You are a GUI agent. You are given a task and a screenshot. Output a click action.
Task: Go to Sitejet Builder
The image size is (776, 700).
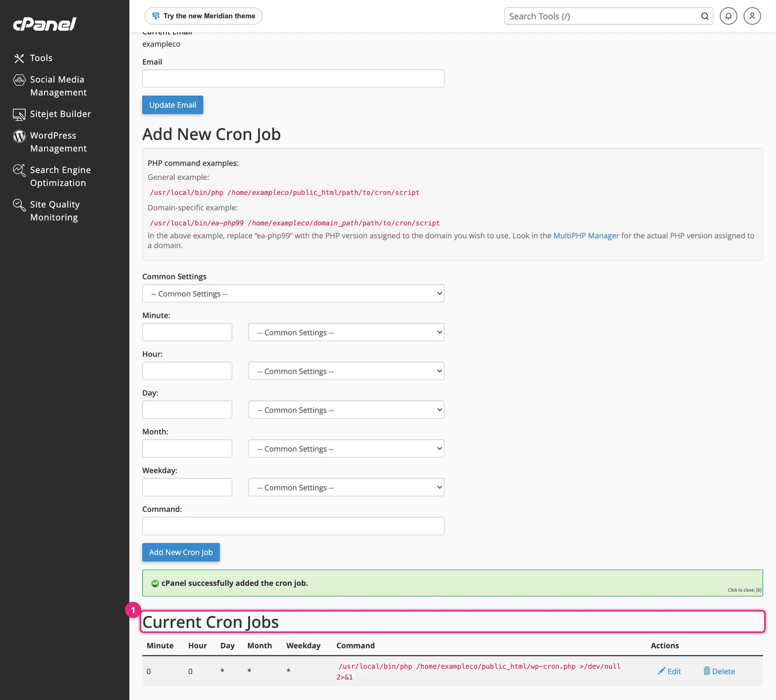pos(61,114)
